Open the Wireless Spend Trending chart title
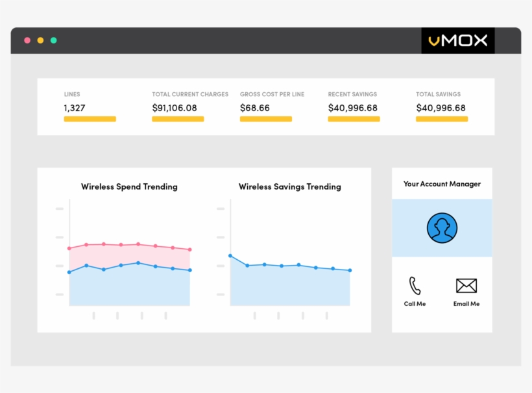 click(129, 186)
